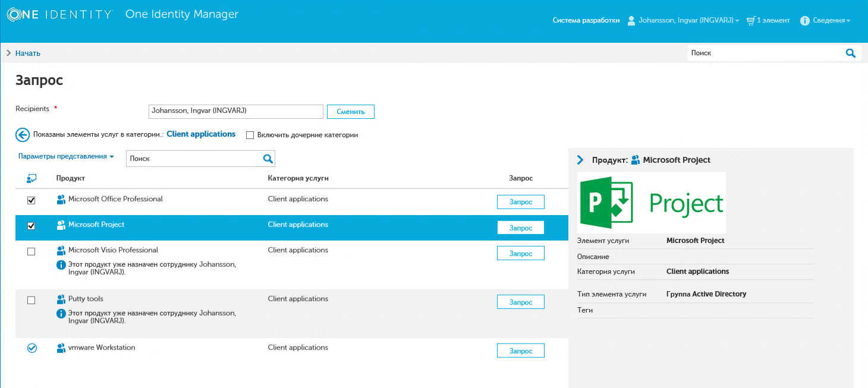This screenshot has height=388, width=868.
Task: Click the product icon in details panel header
Action: 636,160
